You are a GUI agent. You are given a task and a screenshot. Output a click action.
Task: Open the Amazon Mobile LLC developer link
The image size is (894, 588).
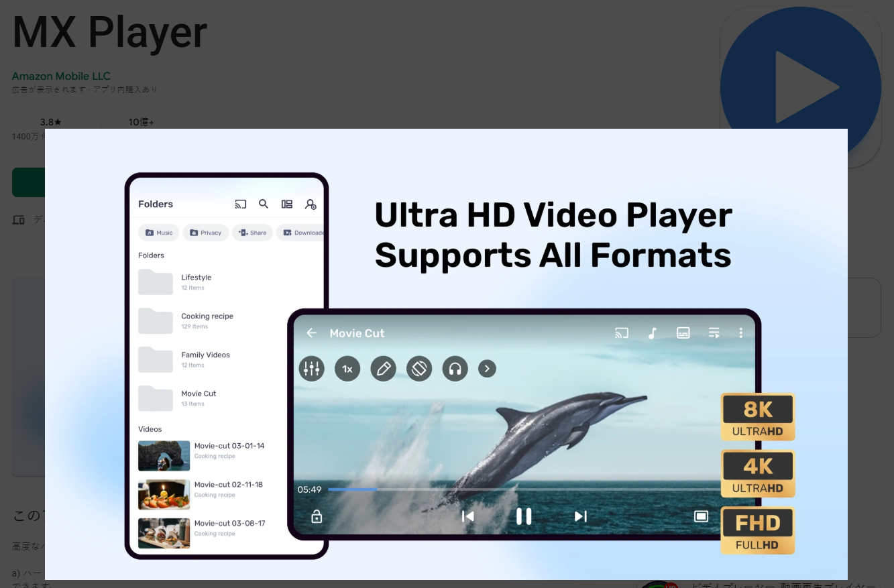61,76
